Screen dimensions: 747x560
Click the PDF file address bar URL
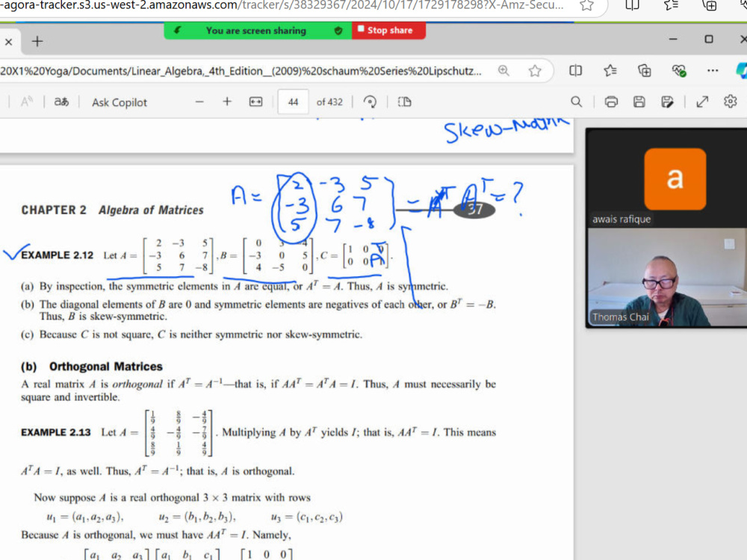point(241,71)
